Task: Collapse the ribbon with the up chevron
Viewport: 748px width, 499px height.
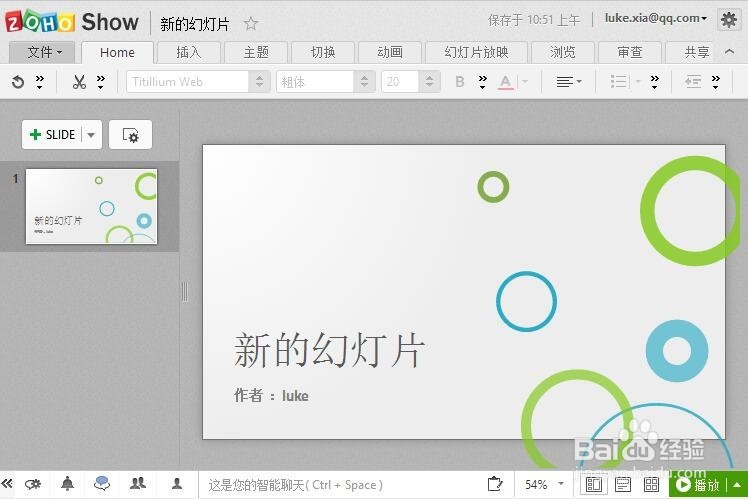Action: [x=729, y=52]
